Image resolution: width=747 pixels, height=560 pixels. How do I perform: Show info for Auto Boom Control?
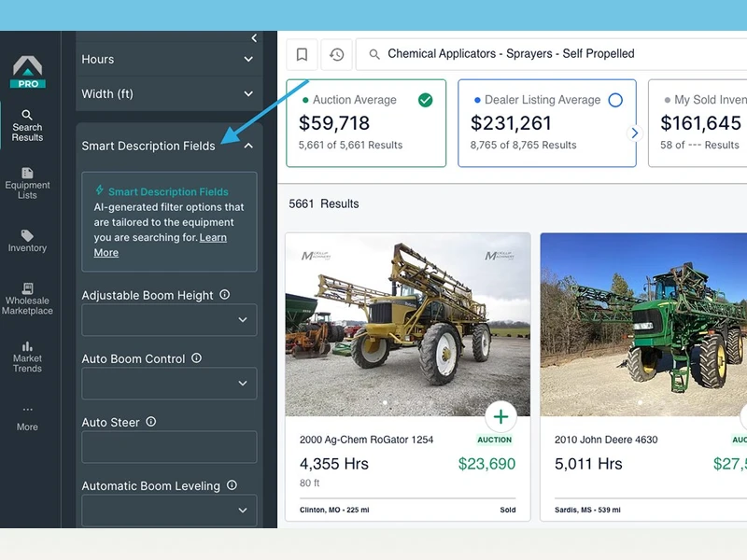tap(196, 358)
